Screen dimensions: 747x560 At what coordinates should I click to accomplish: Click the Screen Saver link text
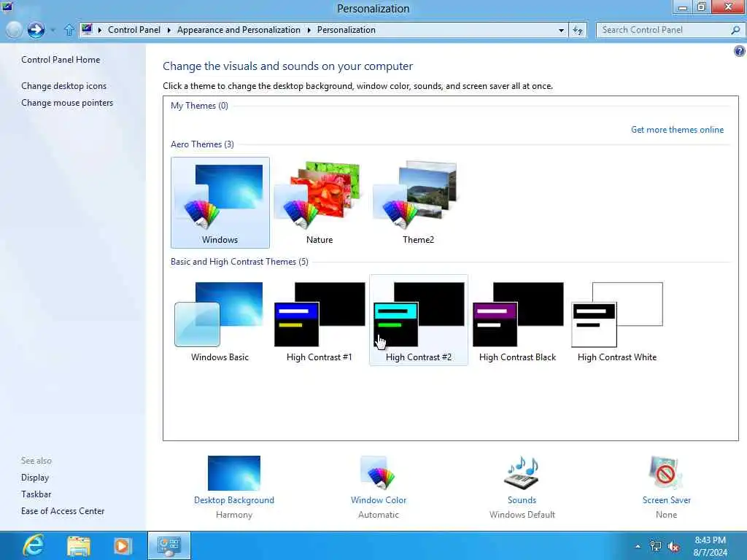(x=666, y=500)
